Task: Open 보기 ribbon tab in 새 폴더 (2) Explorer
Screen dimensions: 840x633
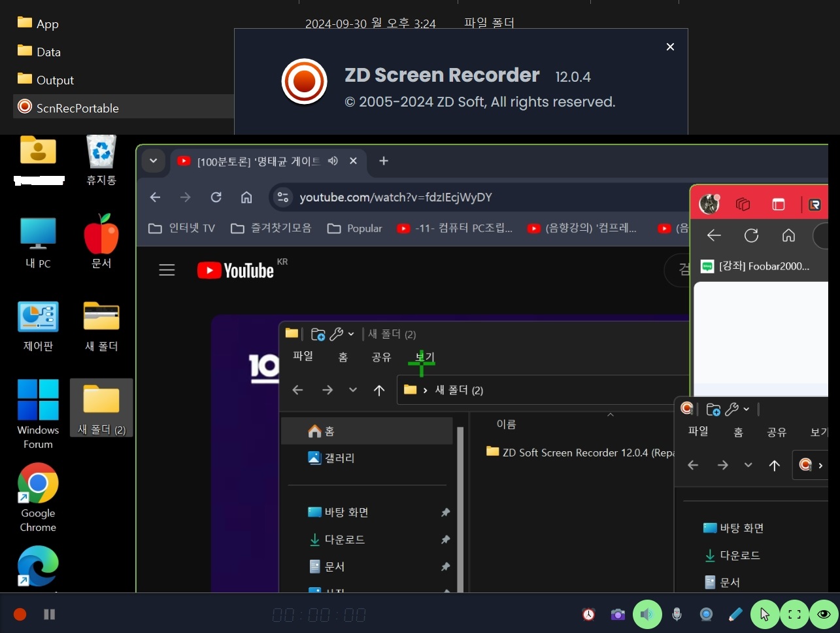Action: coord(424,356)
